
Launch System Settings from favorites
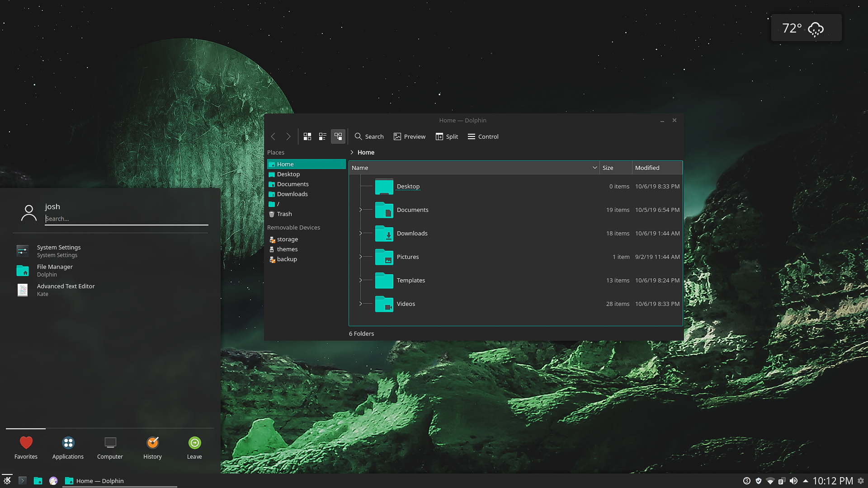click(x=110, y=251)
